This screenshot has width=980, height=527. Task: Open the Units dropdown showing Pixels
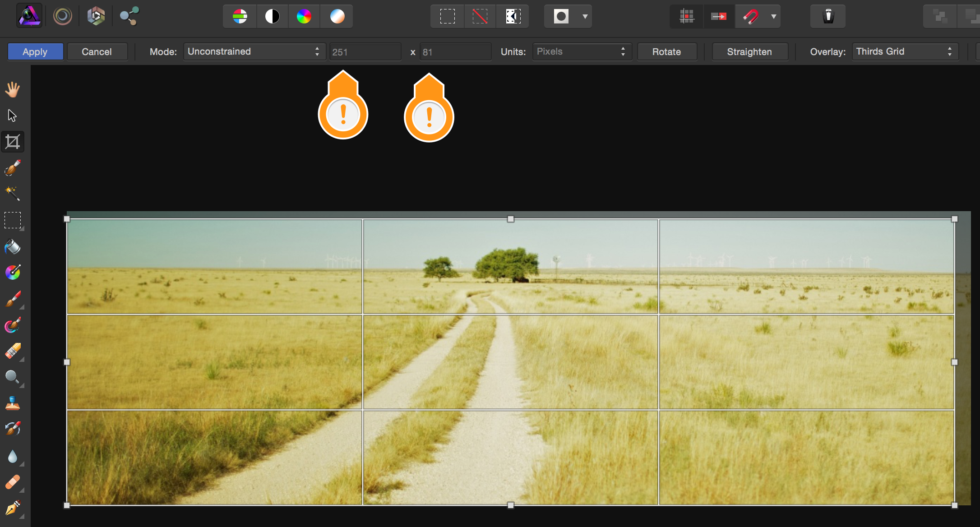pyautogui.click(x=582, y=52)
